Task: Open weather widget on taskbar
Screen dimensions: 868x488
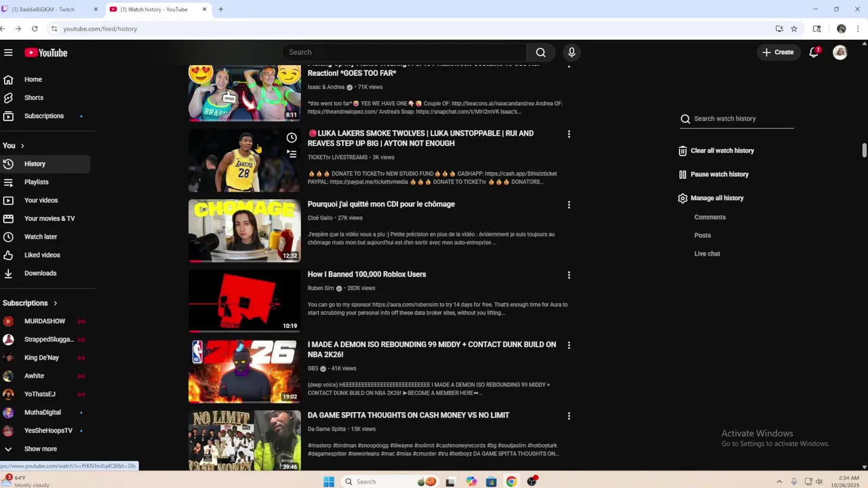Action: point(27,481)
